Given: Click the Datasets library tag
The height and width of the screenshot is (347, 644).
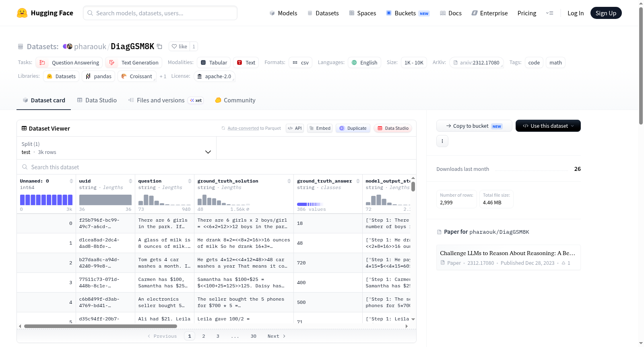Looking at the screenshot, I should point(61,76).
